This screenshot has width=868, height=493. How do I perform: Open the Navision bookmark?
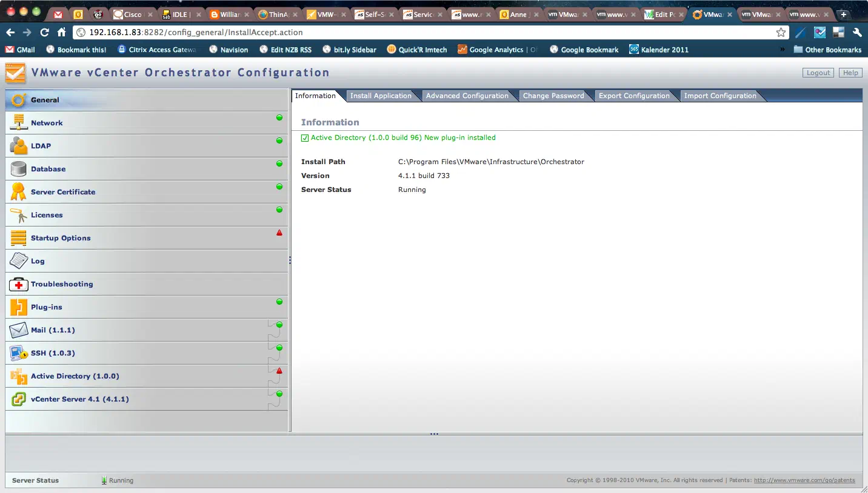point(229,50)
